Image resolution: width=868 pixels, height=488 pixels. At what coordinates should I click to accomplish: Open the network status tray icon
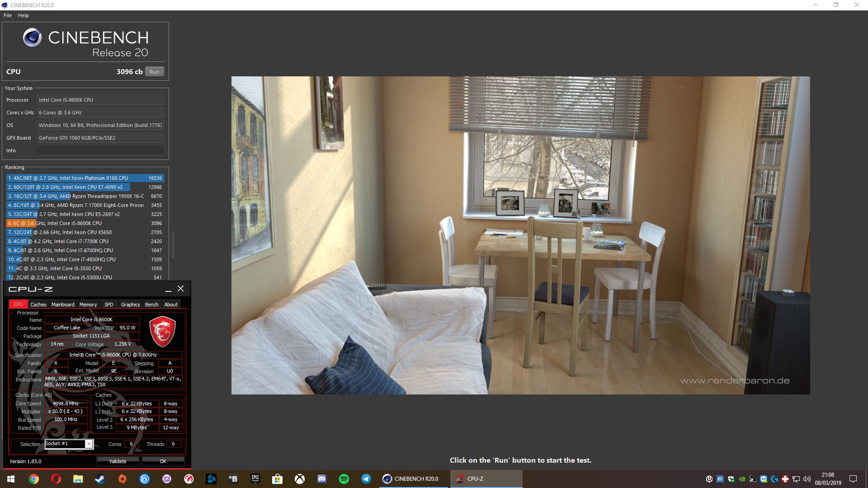click(796, 479)
